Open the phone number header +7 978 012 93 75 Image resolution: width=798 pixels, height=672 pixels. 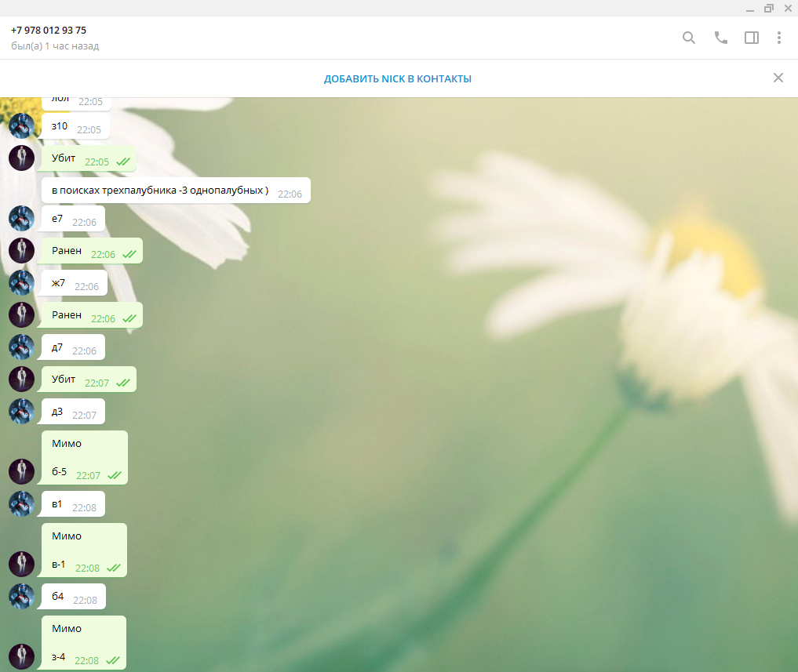click(49, 30)
